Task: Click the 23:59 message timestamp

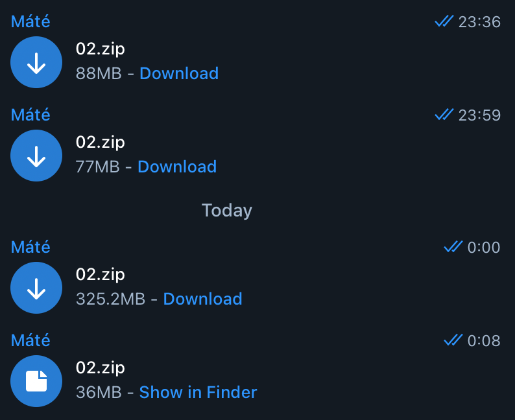Action: coord(479,115)
